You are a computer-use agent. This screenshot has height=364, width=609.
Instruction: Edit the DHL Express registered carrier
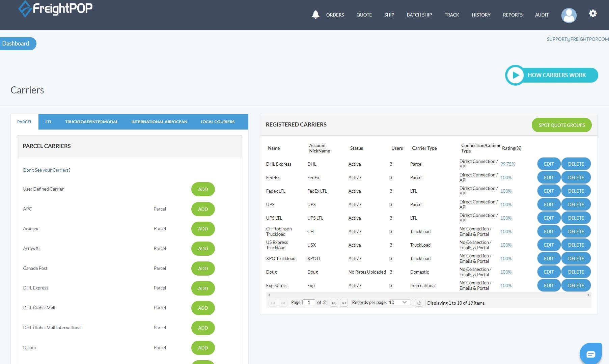549,164
